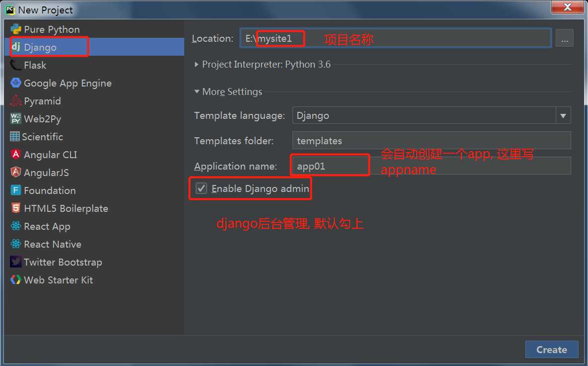This screenshot has height=366, width=588.
Task: Click the Twitter Bootstrap bird icon
Action: [x=16, y=262]
